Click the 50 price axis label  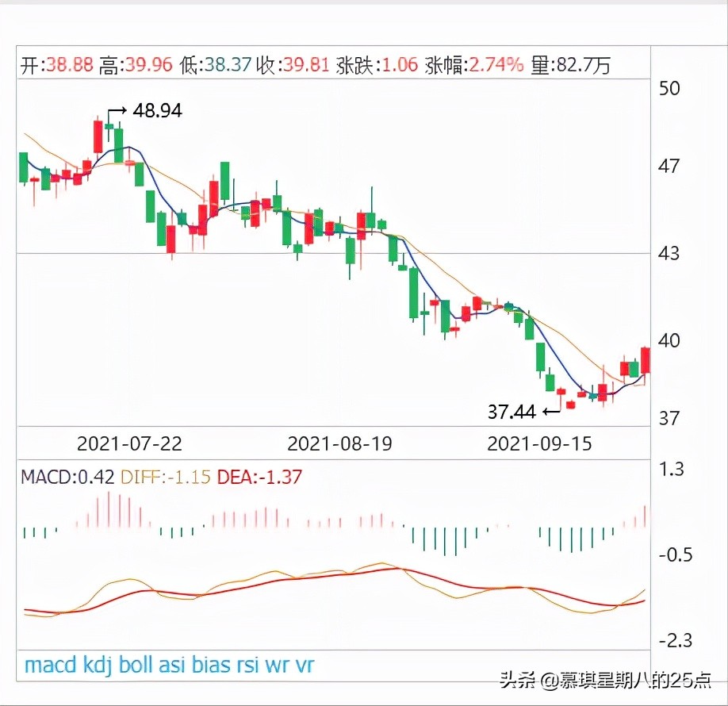[x=669, y=88]
